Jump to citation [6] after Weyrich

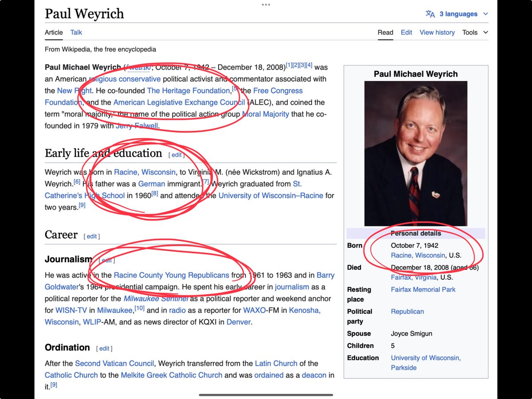coord(77,181)
